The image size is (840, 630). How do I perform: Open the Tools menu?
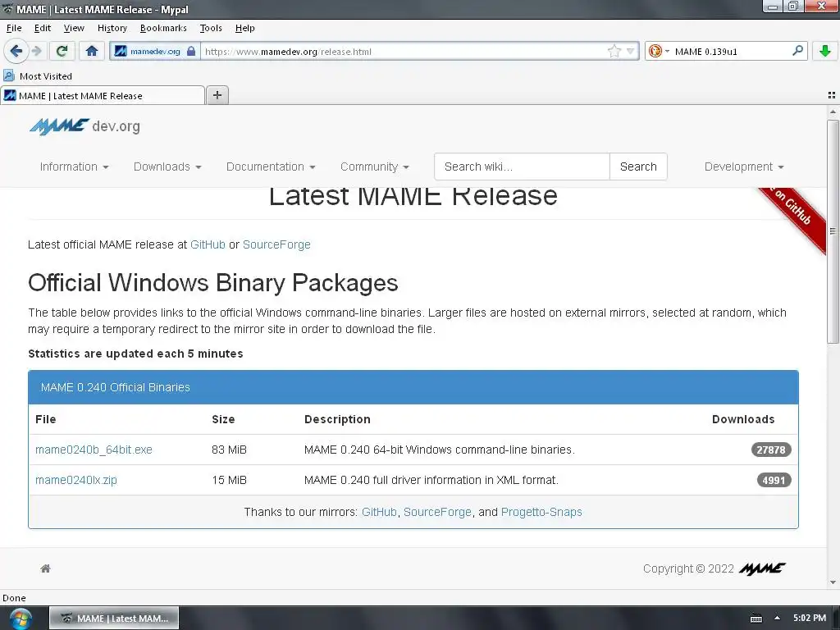pyautogui.click(x=211, y=28)
